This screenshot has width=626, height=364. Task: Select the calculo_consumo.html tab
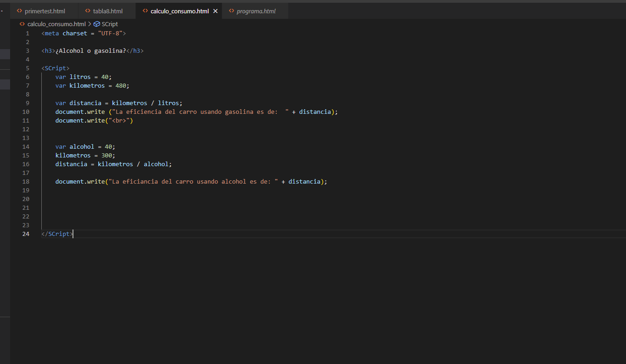point(179,11)
